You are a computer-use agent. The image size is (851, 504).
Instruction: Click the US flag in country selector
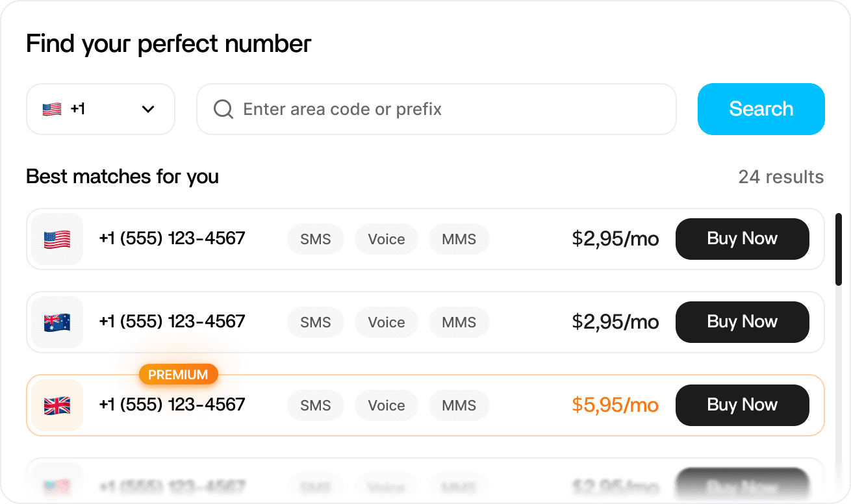tap(52, 109)
